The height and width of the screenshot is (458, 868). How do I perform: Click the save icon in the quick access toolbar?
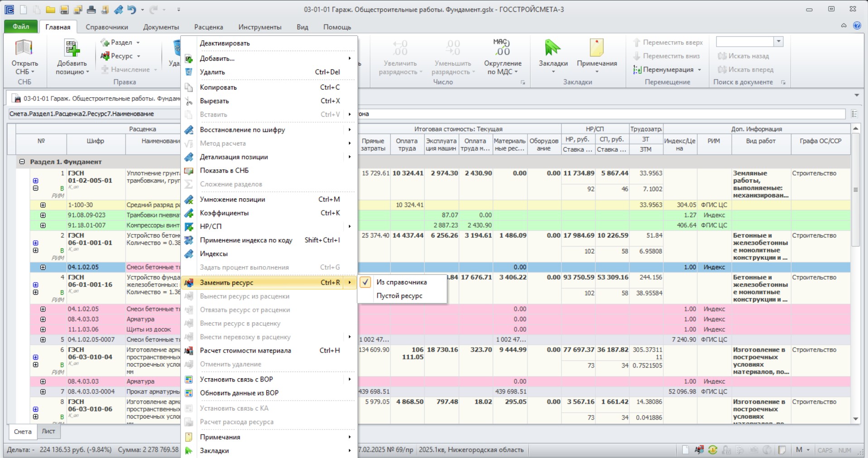point(64,10)
